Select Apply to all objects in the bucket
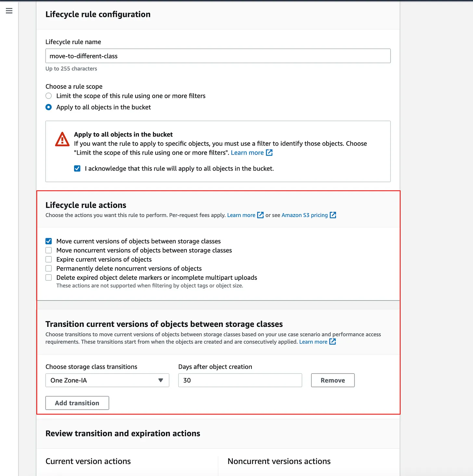 [48, 107]
